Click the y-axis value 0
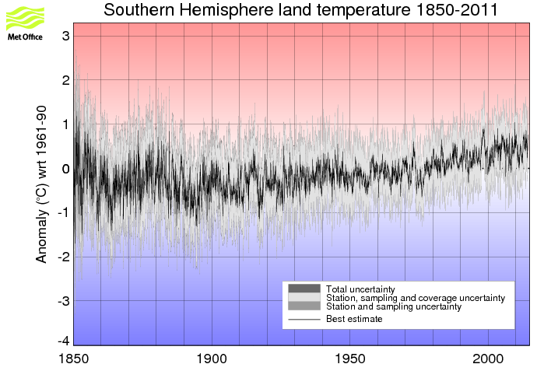Screen dimensions: 551x392 point(65,169)
